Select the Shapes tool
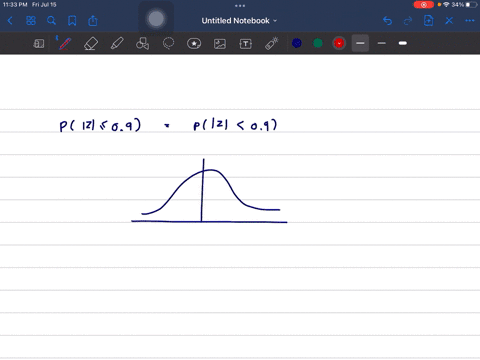480x360 pixels. click(142, 43)
